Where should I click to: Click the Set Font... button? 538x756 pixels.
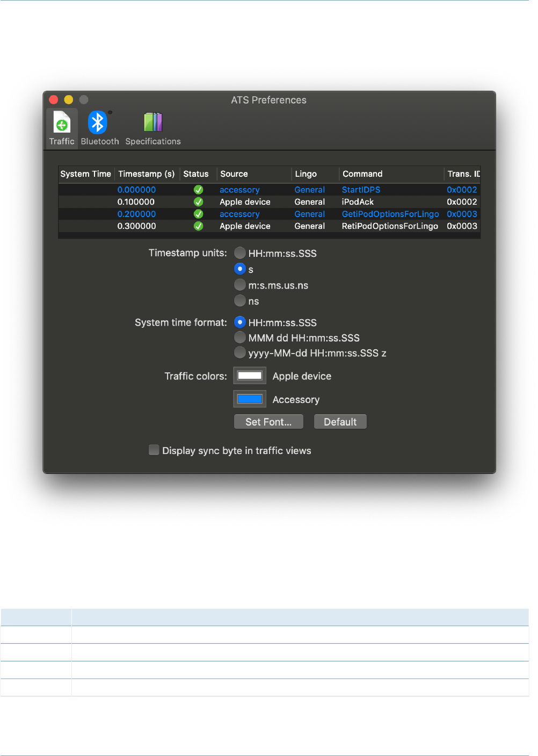(x=268, y=422)
